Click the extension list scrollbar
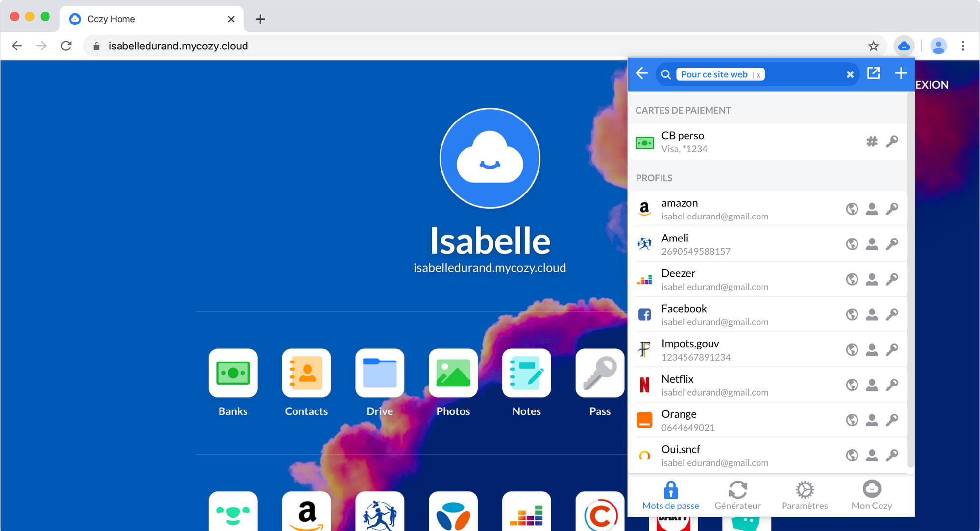This screenshot has width=980, height=531. pyautogui.click(x=911, y=279)
